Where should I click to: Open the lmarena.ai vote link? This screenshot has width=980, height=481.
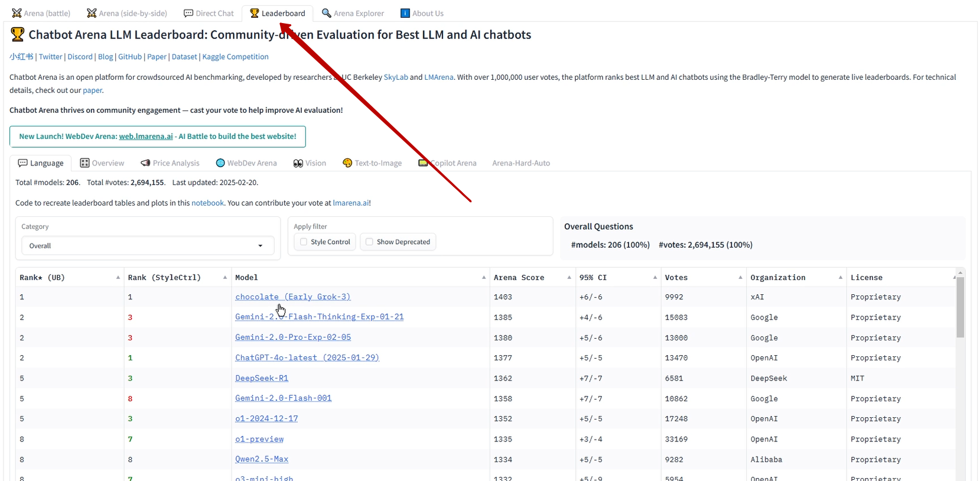click(351, 203)
